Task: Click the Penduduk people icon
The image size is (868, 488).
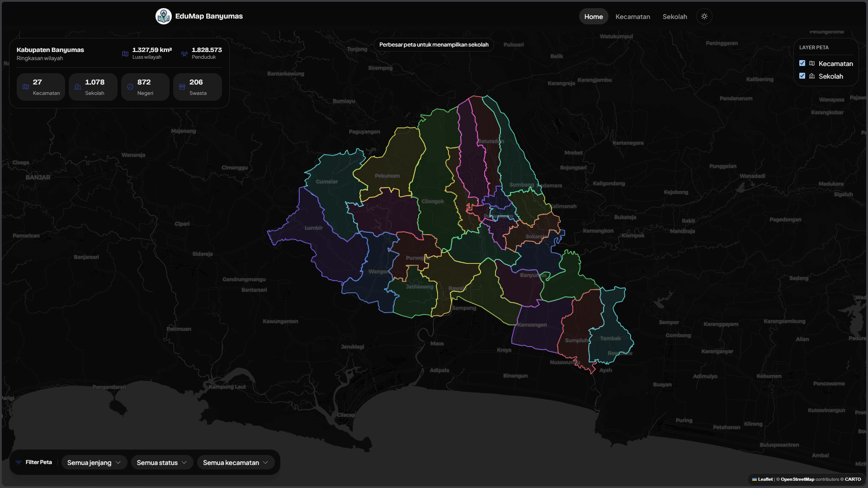Action: pos(184,54)
